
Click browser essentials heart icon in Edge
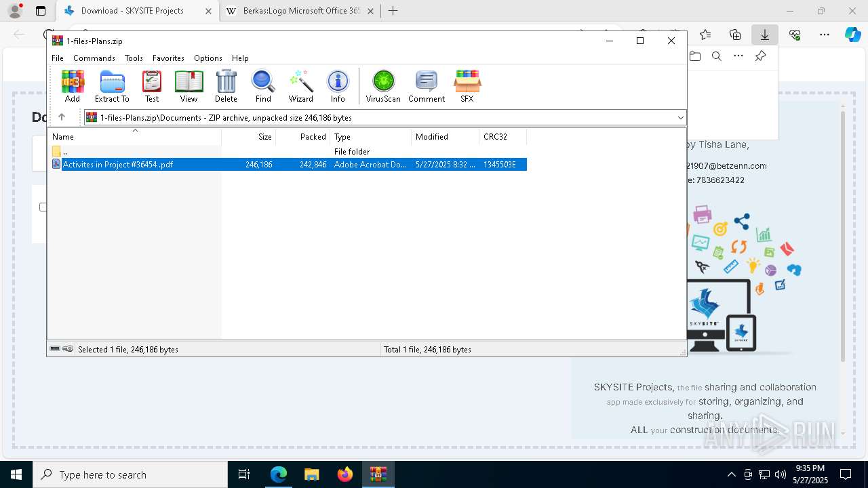point(795,35)
